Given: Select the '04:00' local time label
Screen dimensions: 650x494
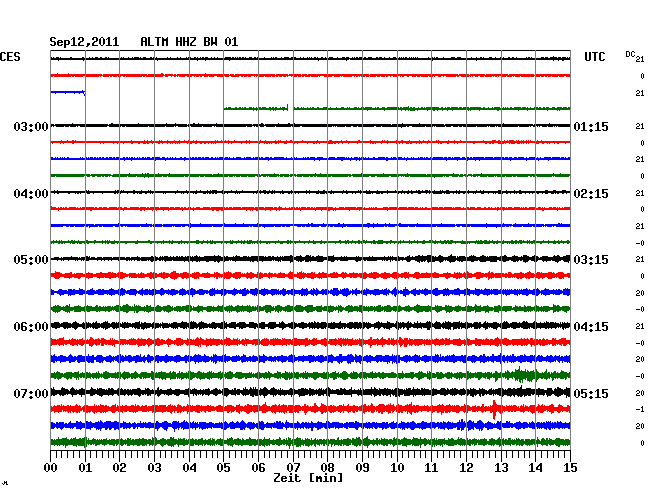Looking at the screenshot, I should coord(31,194).
